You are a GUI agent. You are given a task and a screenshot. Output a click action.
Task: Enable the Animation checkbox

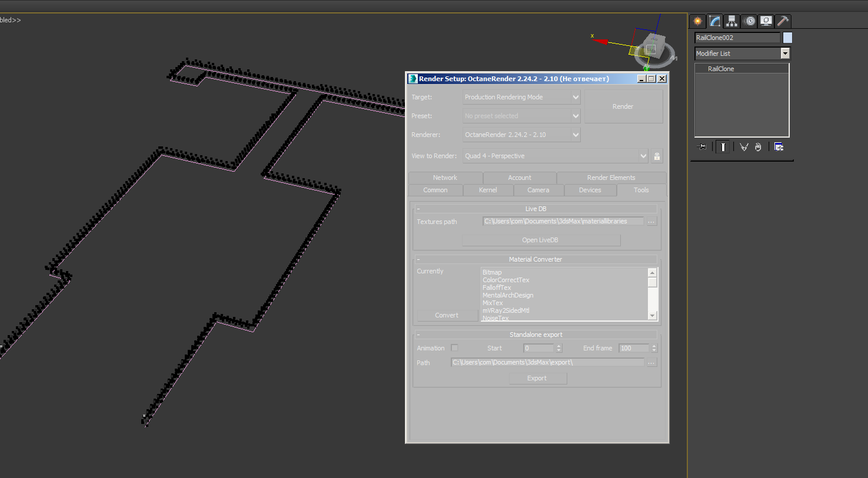coord(454,348)
